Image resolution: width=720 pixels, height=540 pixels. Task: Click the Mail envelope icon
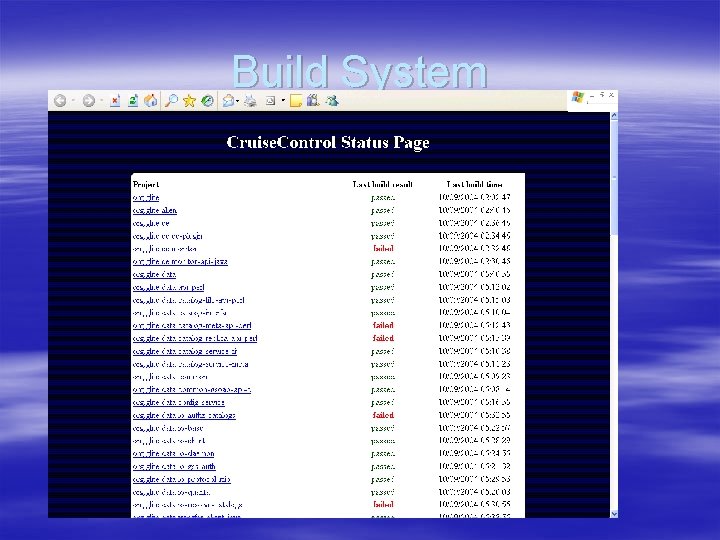point(228,101)
